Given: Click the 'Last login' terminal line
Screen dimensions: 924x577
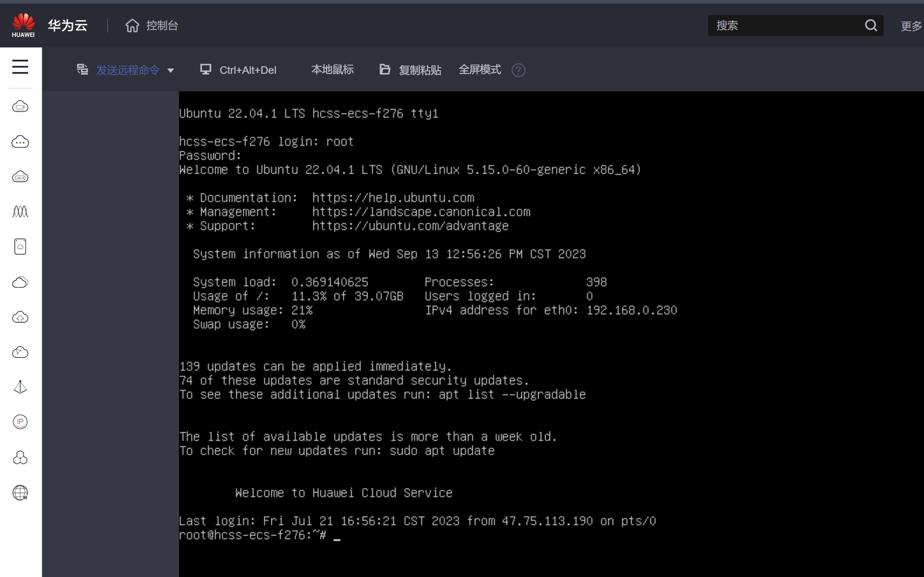Looking at the screenshot, I should coord(417,521).
